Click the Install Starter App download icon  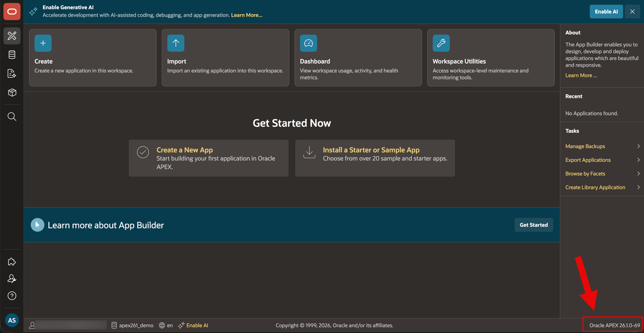click(x=309, y=152)
